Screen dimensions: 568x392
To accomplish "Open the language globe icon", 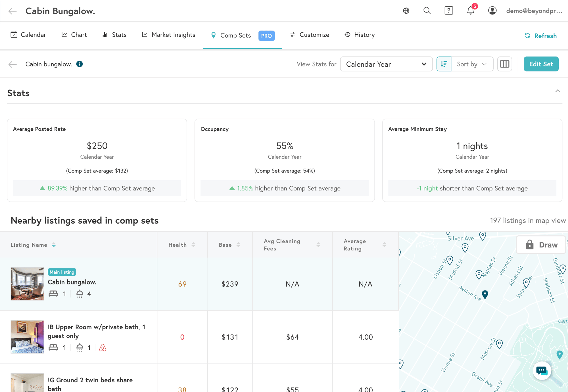I will (x=406, y=11).
